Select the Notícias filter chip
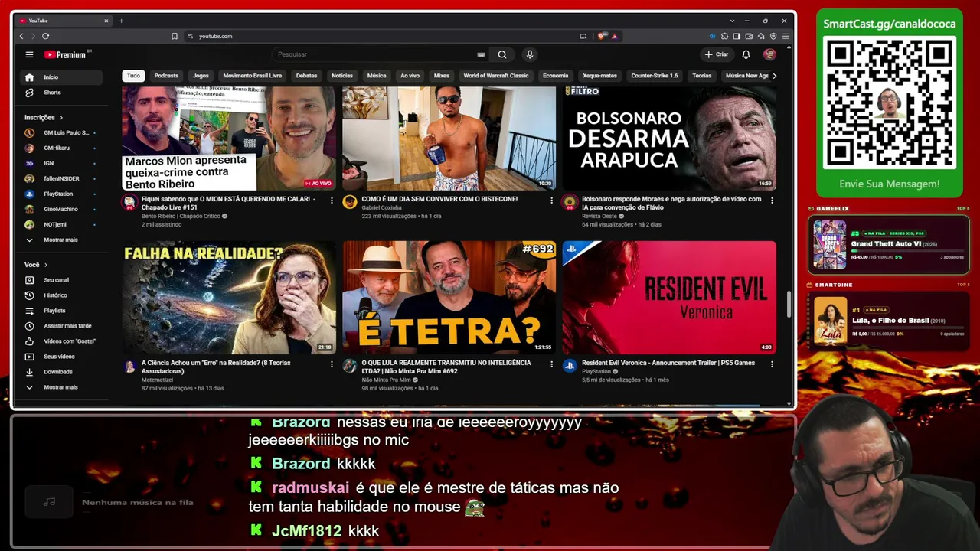The height and width of the screenshot is (551, 980). pos(342,76)
